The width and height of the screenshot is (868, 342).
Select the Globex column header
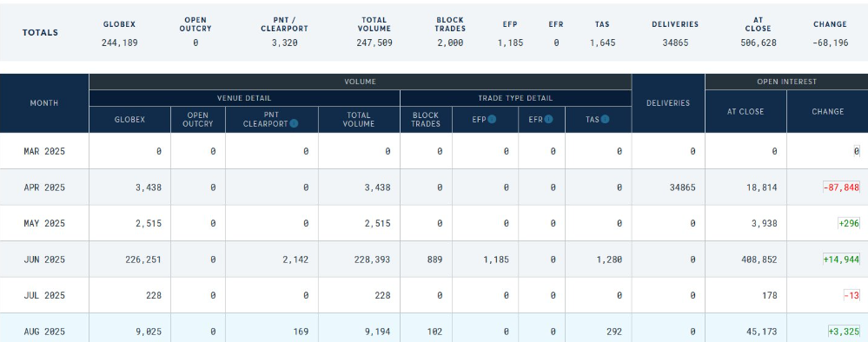click(x=129, y=120)
